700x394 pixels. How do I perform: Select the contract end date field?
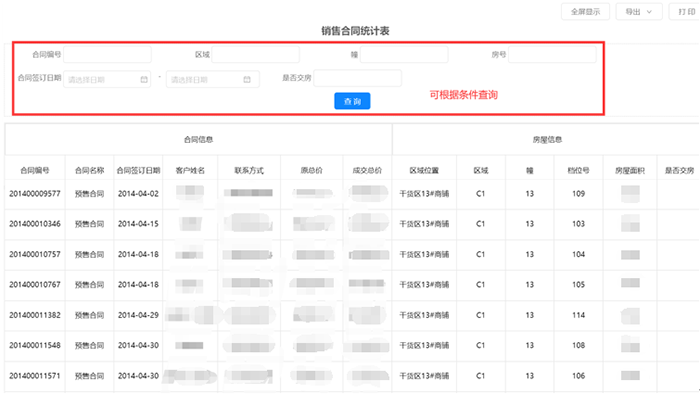tap(212, 79)
